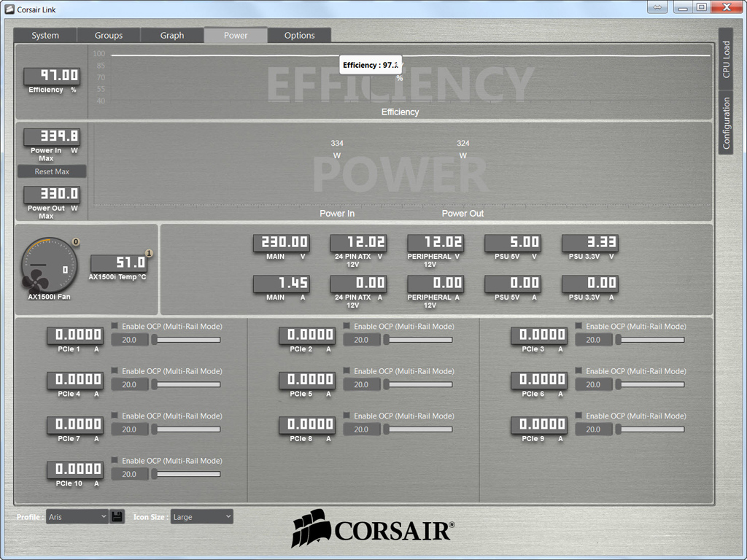Switch to the Groups tab
747x560 pixels.
click(x=109, y=35)
